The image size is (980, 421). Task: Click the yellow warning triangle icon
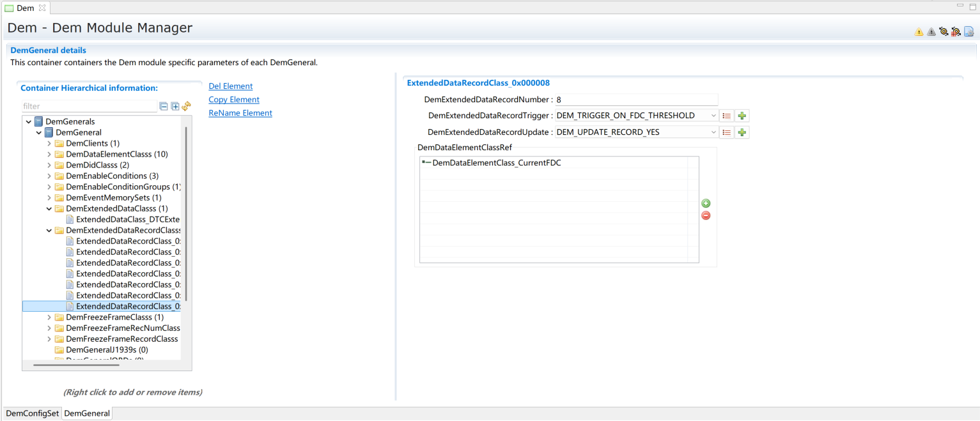pyautogui.click(x=919, y=31)
